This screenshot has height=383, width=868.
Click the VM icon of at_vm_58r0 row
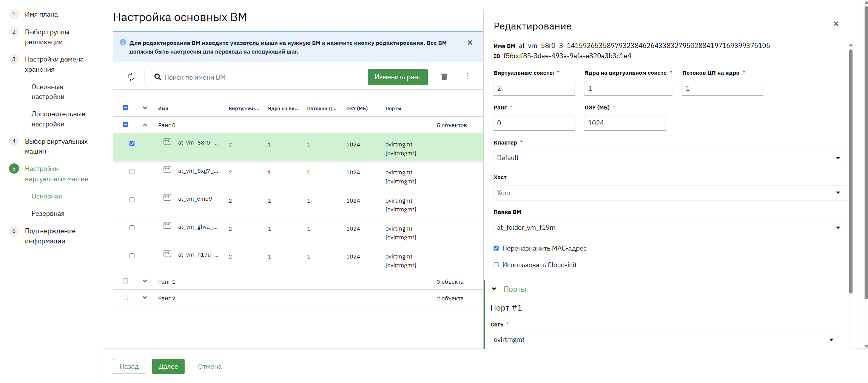point(167,142)
